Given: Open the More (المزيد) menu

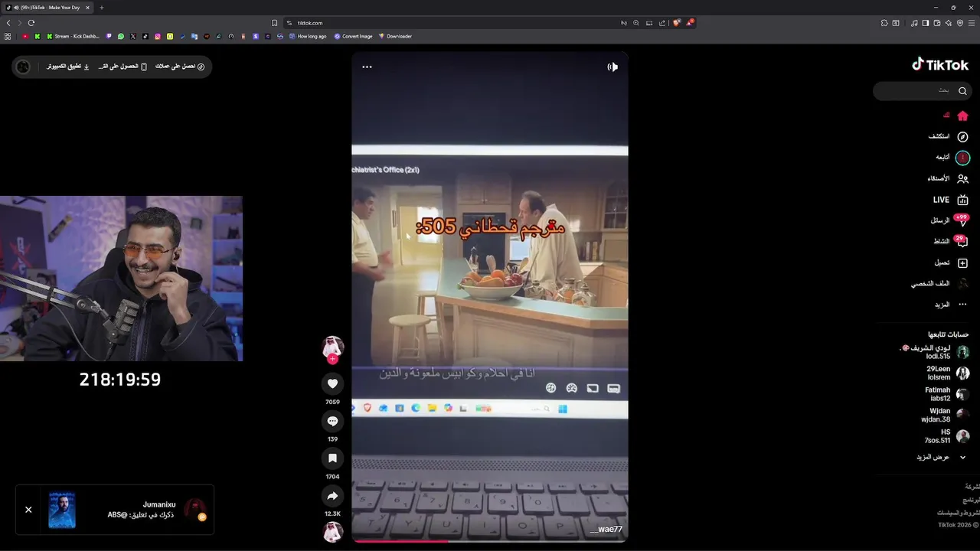Looking at the screenshot, I should [951, 305].
